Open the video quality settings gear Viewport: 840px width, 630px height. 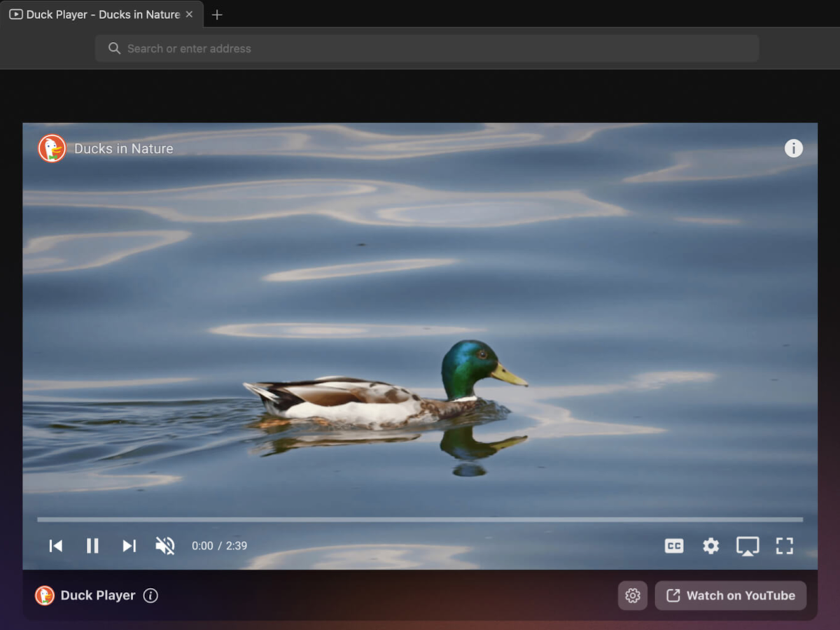[x=710, y=546]
